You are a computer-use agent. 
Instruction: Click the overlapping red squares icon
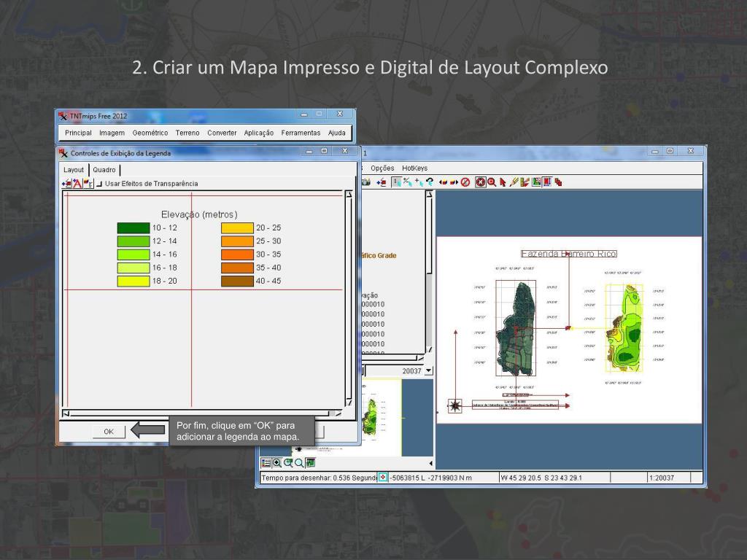(x=558, y=182)
